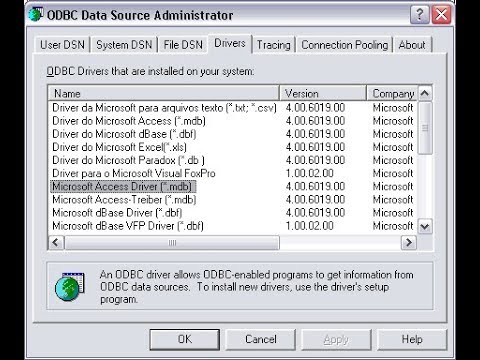Click Microsoft company cell for Excel driver row
480x360 pixels.
pyautogui.click(x=393, y=147)
